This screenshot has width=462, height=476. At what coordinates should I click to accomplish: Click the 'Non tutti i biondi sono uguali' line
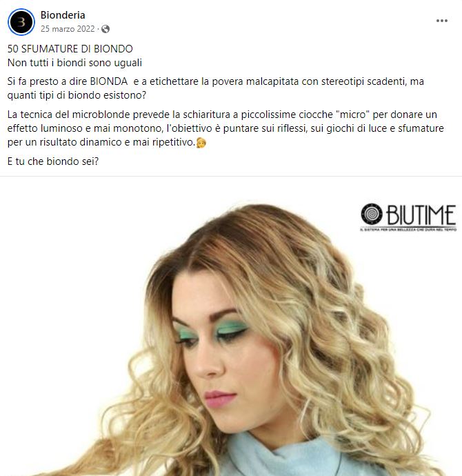tap(74, 63)
